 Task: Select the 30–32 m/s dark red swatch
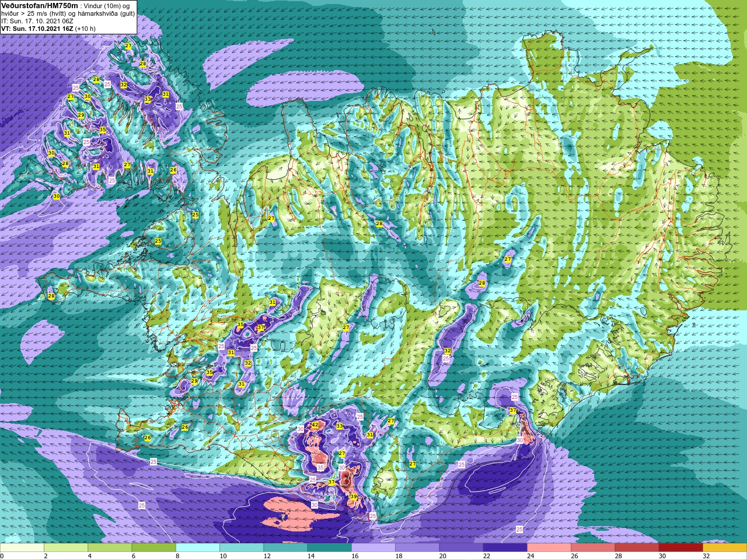pos(680,548)
